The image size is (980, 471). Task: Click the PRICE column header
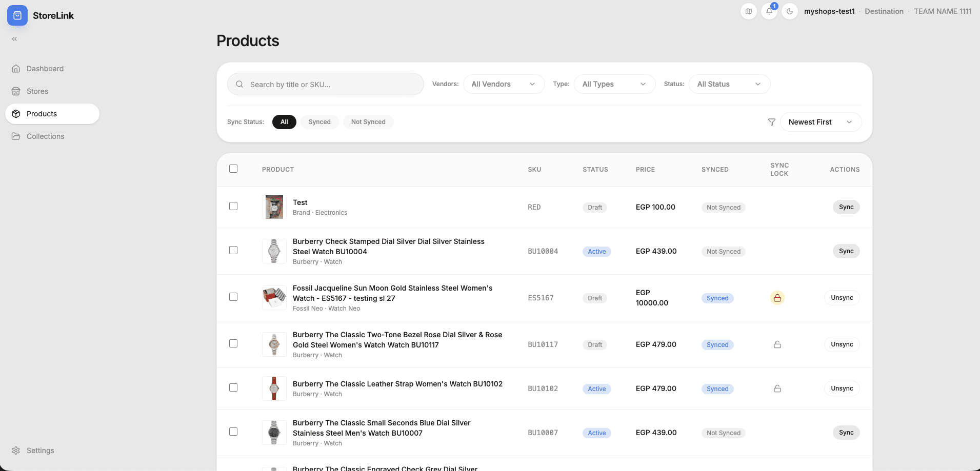(x=645, y=170)
